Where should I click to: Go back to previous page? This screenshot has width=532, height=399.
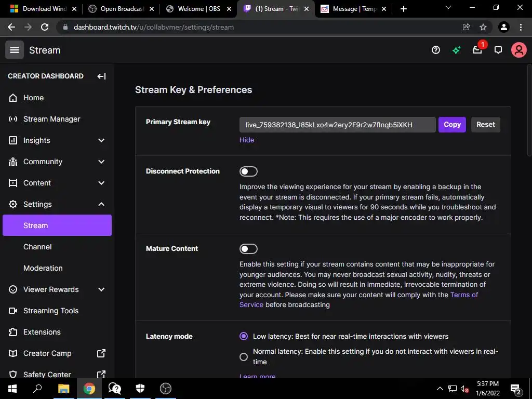tap(11, 27)
